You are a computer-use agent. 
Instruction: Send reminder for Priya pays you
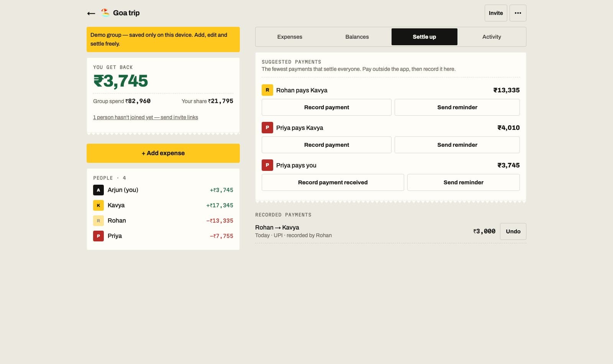click(x=464, y=182)
